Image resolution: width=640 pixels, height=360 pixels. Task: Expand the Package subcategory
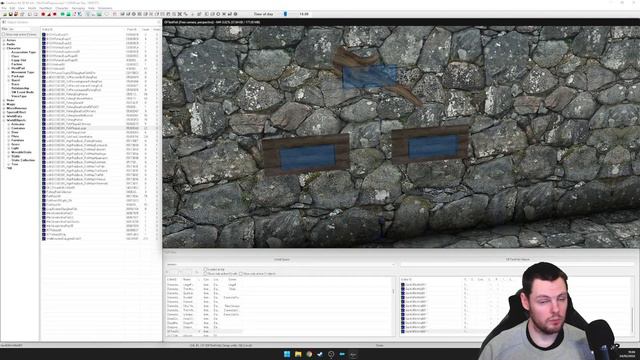click(9, 76)
